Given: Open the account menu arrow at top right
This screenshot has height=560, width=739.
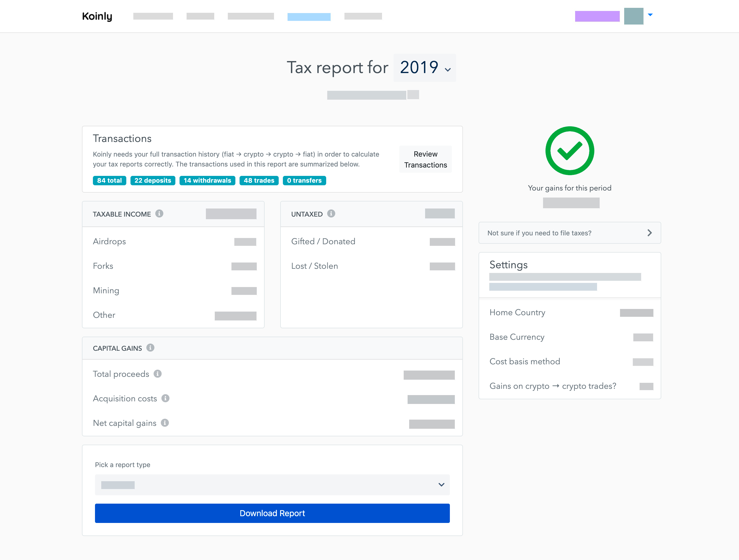Looking at the screenshot, I should point(650,15).
